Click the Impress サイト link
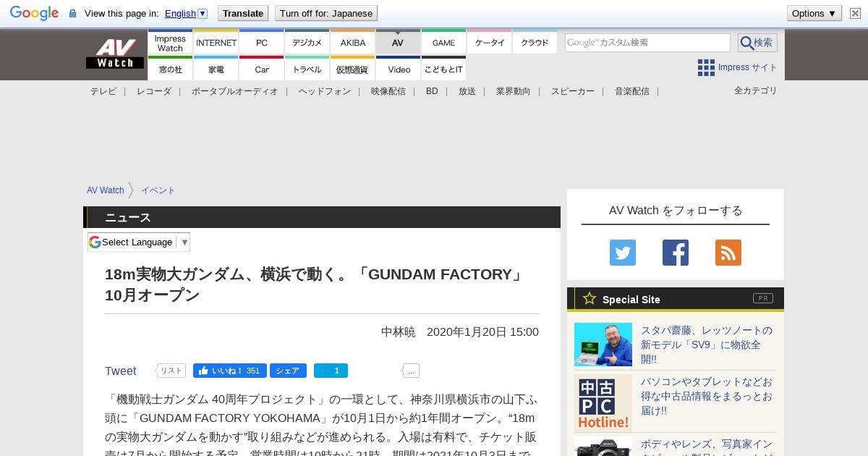 [747, 67]
